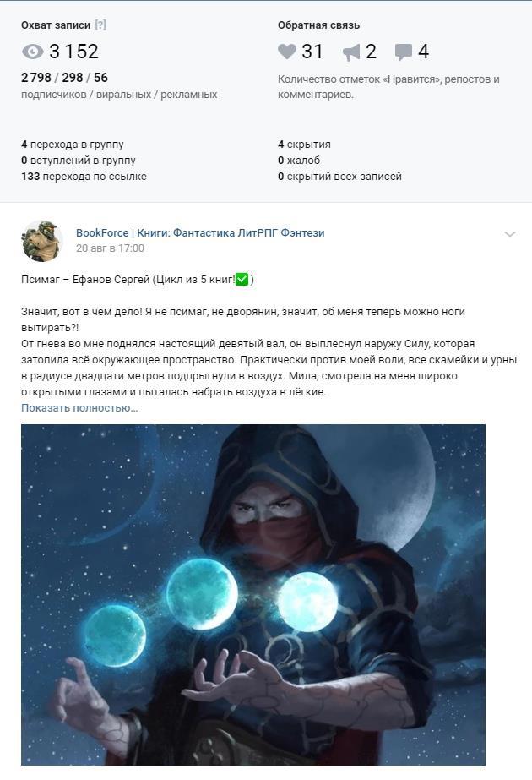532x780 pixels.
Task: Click the question mark help icon beside Охват записи
Action: [100, 25]
